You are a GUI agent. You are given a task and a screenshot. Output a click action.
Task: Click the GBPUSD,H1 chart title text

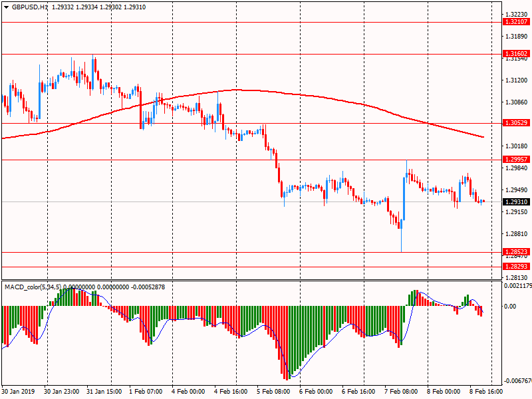[30, 7]
